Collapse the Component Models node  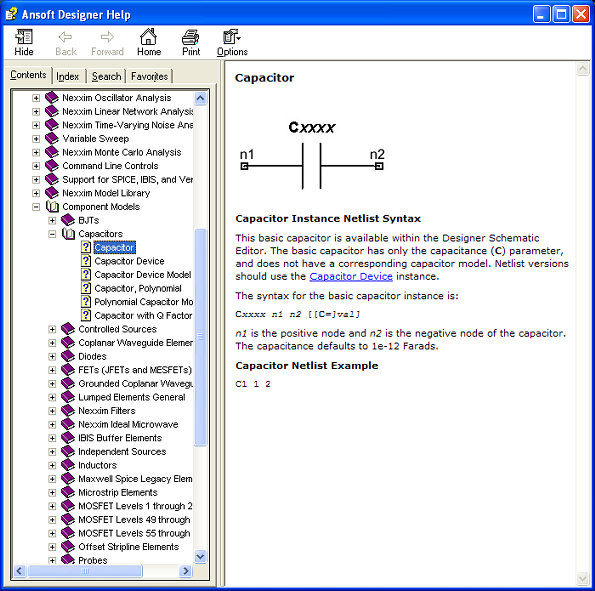(36, 206)
